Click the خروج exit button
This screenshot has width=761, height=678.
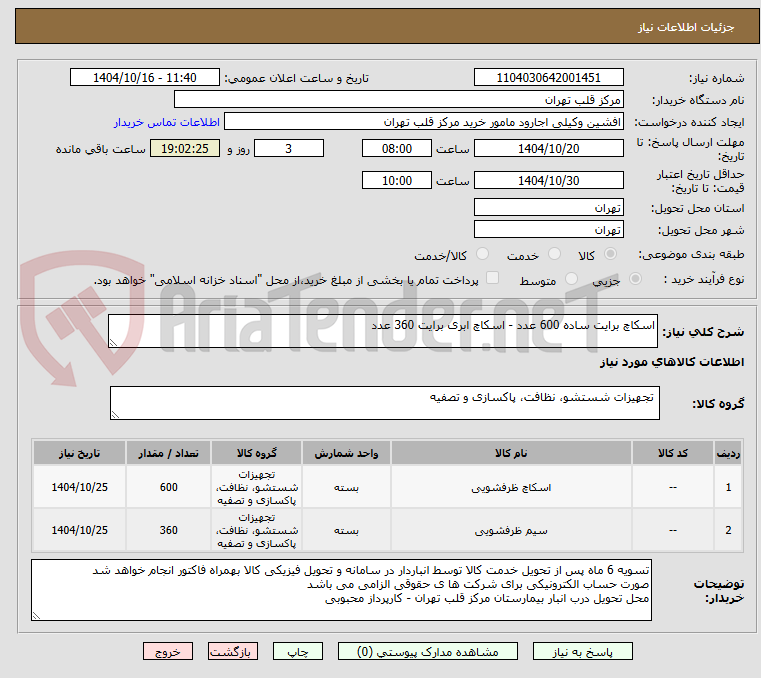pyautogui.click(x=167, y=651)
